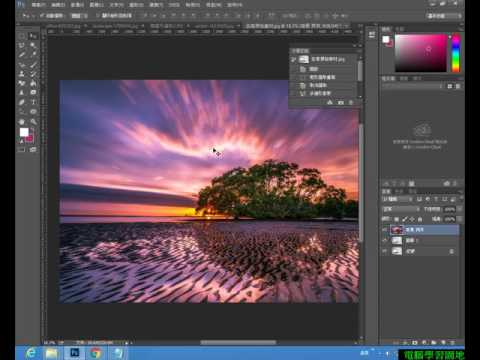Select the last history state row
Viewport: 480px width, 360px height.
322,94
